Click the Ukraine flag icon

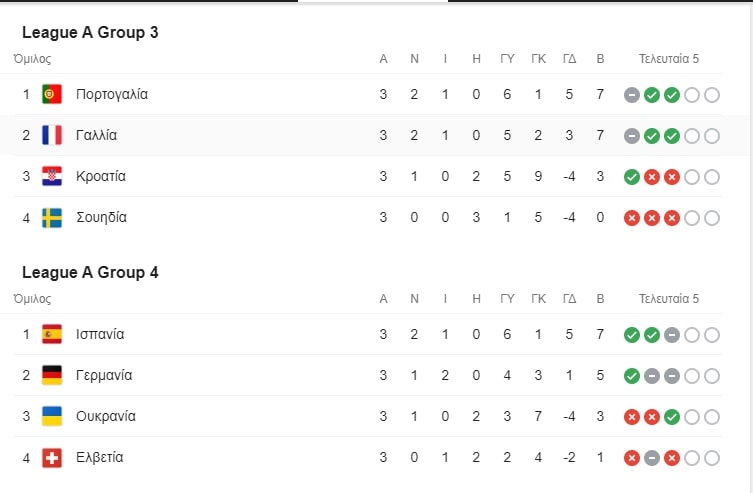click(x=52, y=416)
